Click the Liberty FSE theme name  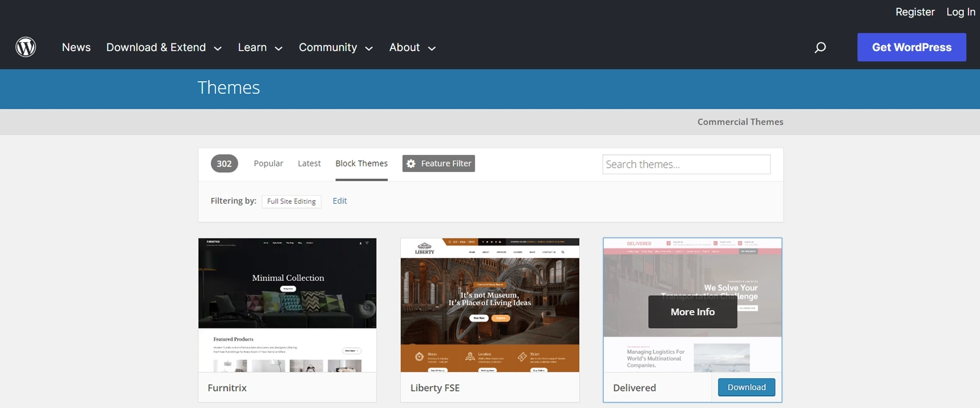[435, 388]
